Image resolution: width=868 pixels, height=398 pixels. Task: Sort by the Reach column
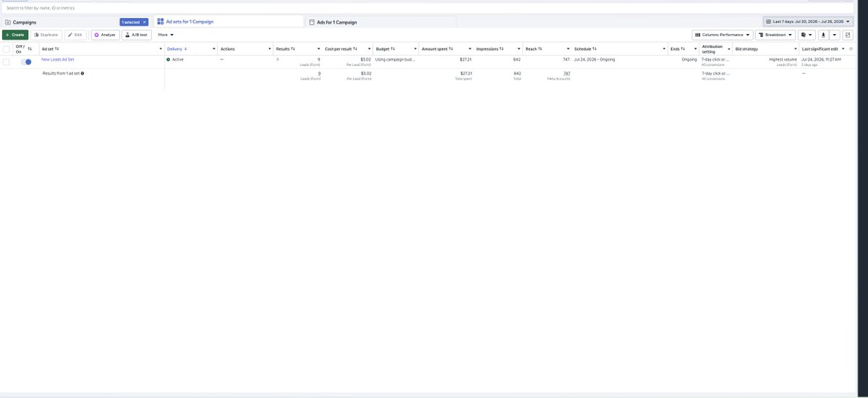click(x=534, y=48)
